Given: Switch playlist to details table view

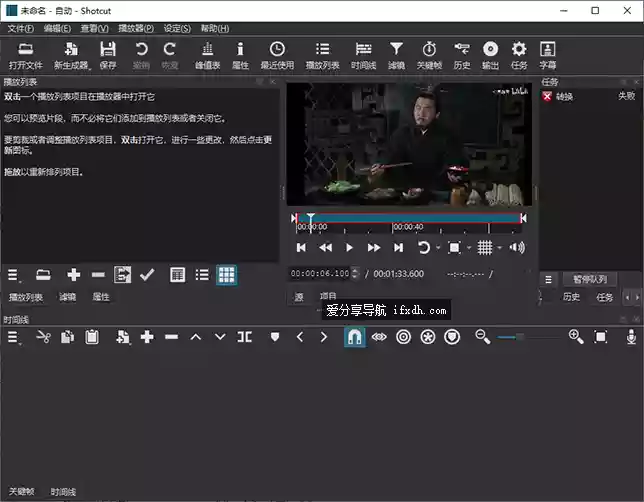Looking at the screenshot, I should tap(177, 274).
